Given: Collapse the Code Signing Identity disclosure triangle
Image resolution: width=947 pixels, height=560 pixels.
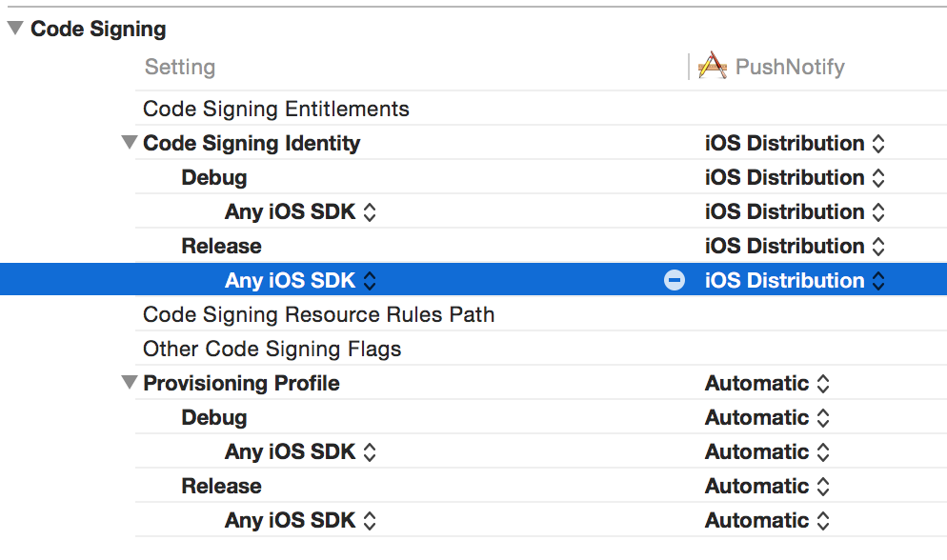Looking at the screenshot, I should click(x=130, y=143).
